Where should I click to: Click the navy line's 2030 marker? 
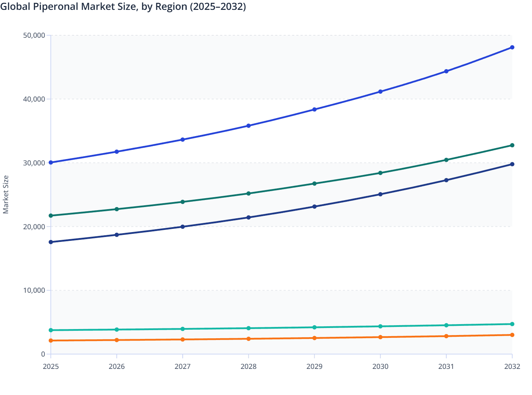tap(380, 194)
